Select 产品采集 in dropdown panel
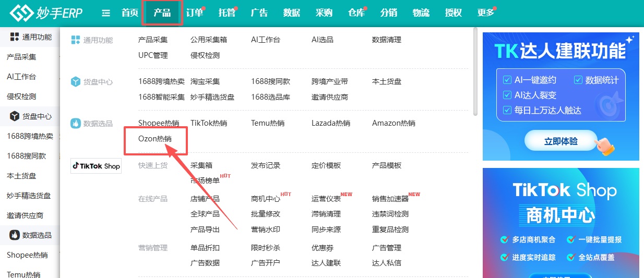644x278 pixels. coord(153,40)
